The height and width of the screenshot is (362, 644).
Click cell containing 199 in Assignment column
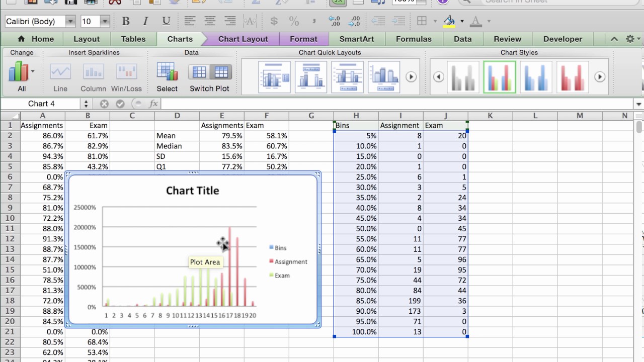click(400, 301)
